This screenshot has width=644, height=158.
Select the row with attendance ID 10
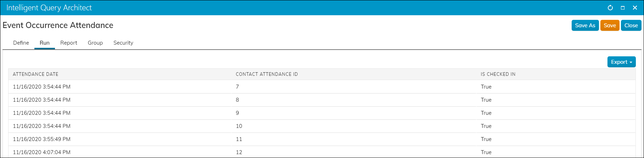pyautogui.click(x=322, y=126)
